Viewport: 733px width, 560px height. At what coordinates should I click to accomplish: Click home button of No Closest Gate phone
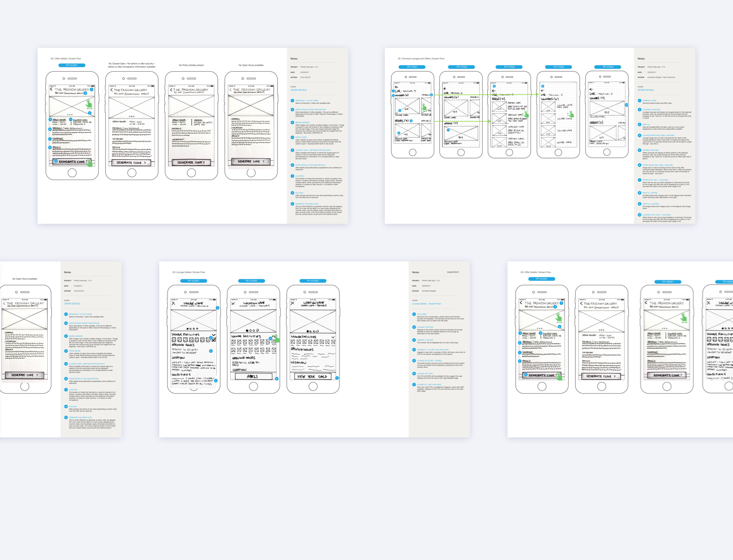132,172
